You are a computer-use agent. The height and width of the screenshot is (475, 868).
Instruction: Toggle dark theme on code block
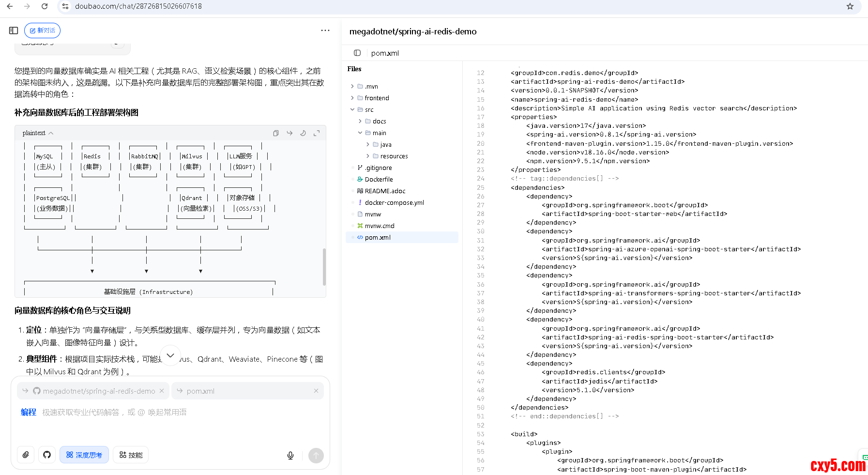coord(303,133)
